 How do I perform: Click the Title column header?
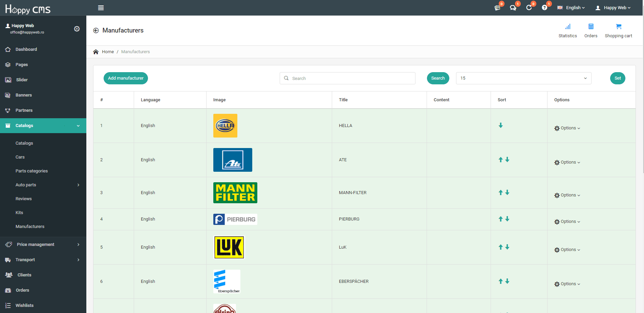click(343, 100)
